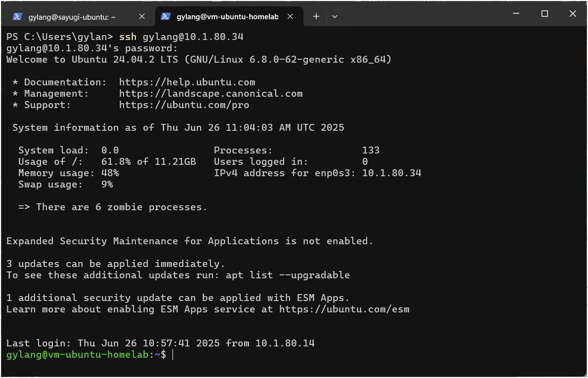The height and width of the screenshot is (378, 588).
Task: Open the https://help.ubuntu.com documentation link
Action: click(187, 82)
